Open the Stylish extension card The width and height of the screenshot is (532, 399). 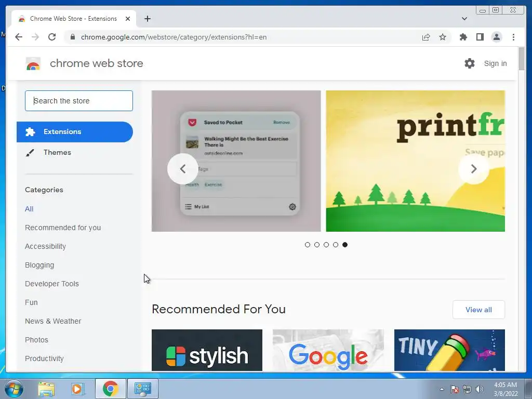[x=207, y=350]
